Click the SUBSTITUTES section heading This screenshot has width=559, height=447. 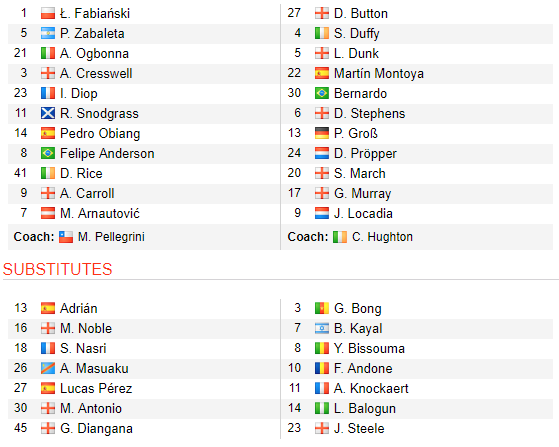[57, 269]
